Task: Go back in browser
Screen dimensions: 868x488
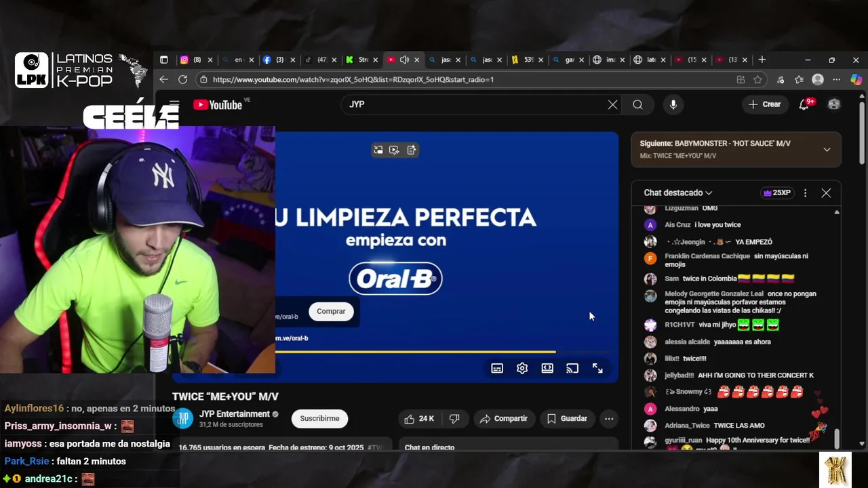Action: point(163,79)
